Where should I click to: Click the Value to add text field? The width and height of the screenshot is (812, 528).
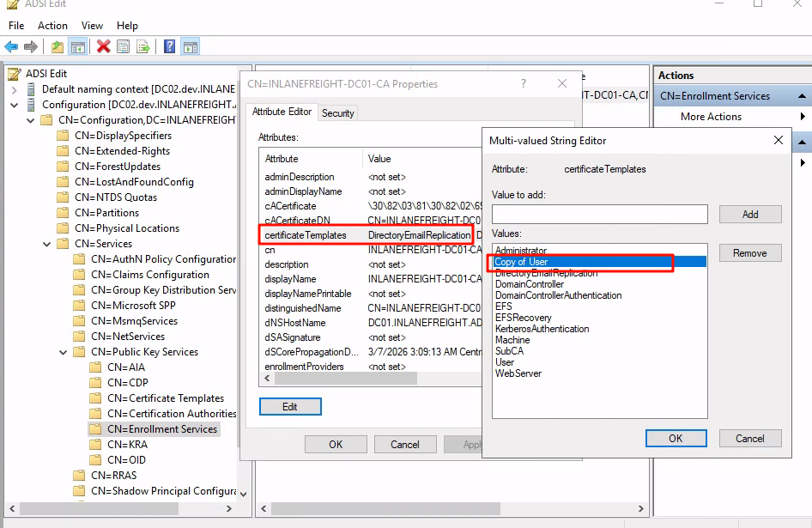[599, 214]
